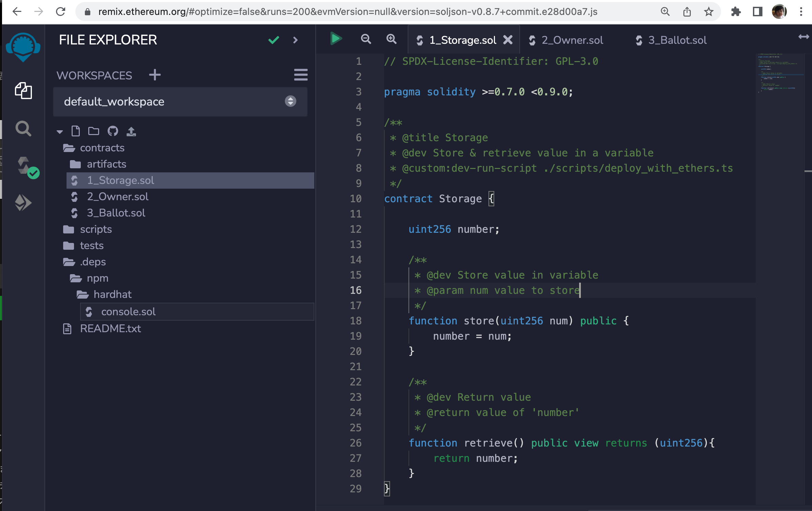The width and height of the screenshot is (812, 511).
Task: Expand the tests folder
Action: pos(83,246)
